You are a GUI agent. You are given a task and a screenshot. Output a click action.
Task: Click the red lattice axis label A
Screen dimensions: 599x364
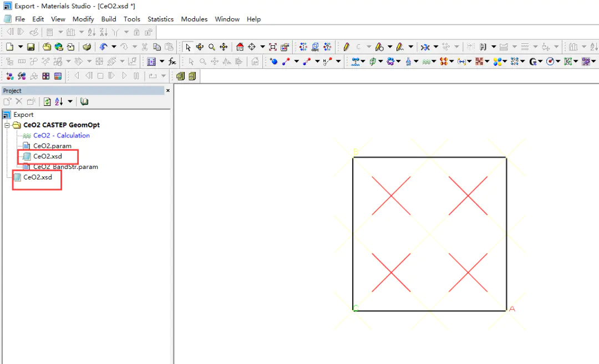point(512,309)
